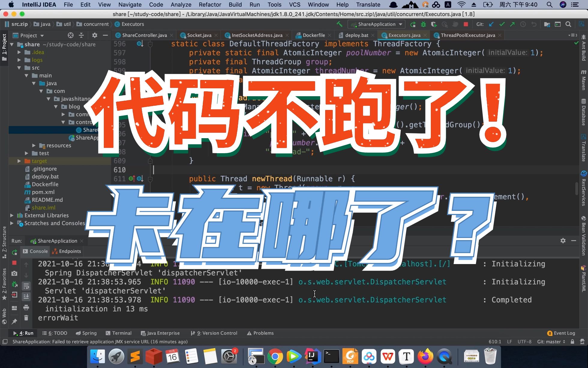Click the thread dump camera icon
Viewport: 588px width, 368px height.
[14, 273]
